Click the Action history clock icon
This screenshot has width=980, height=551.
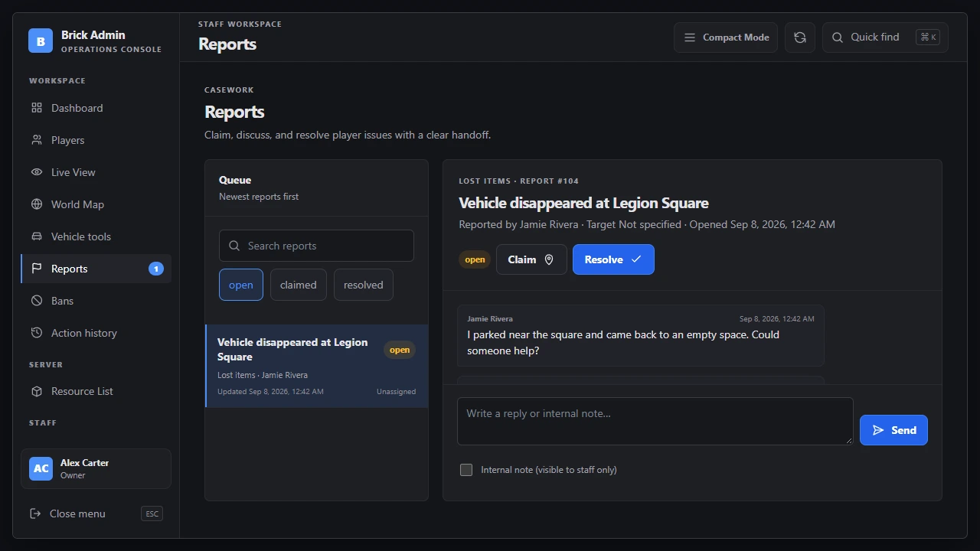(x=37, y=333)
